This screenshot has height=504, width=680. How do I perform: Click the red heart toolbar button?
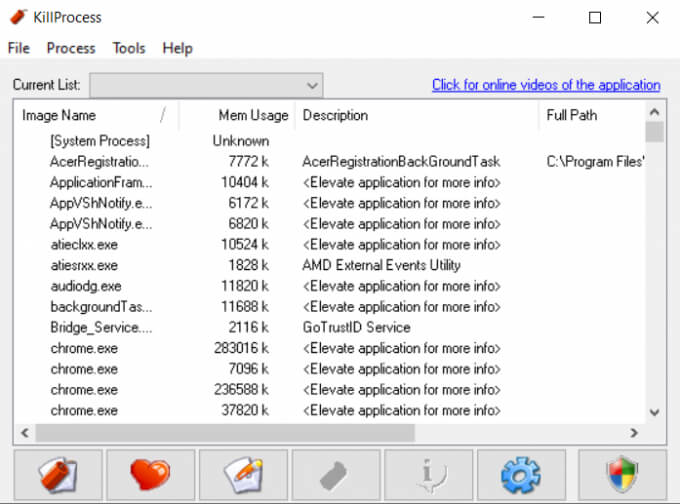(150, 475)
